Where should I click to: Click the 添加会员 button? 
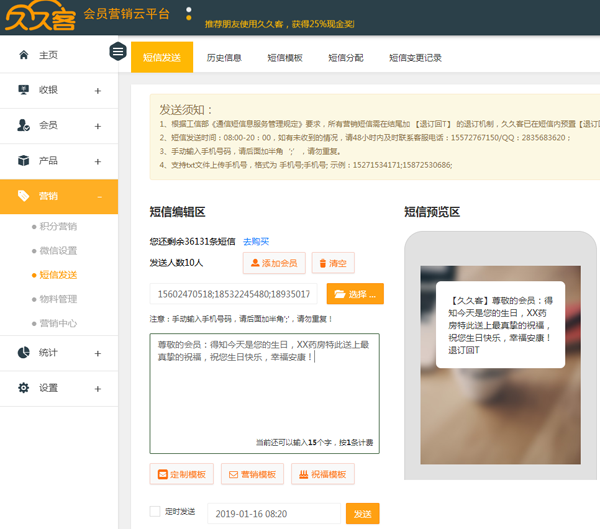[x=273, y=263]
